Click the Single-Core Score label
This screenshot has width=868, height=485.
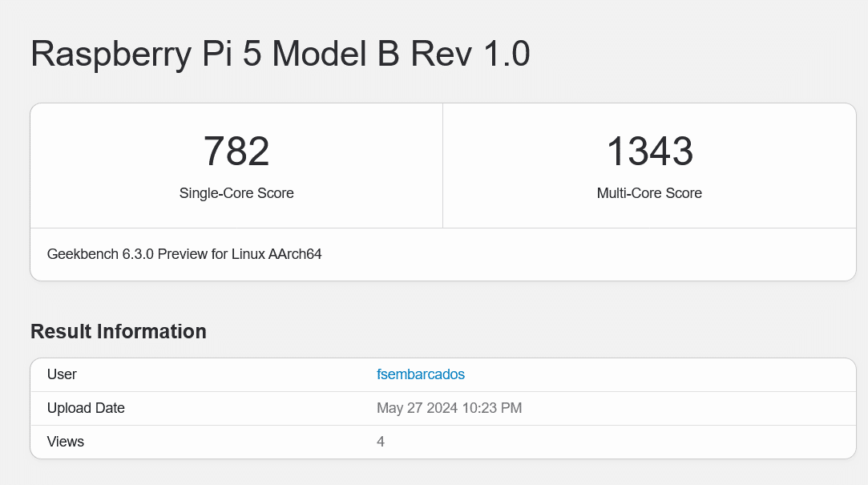click(x=236, y=193)
